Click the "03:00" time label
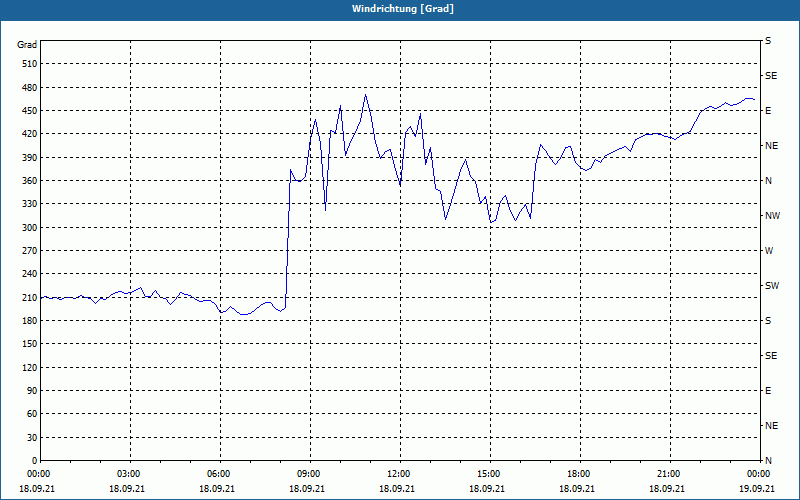Image resolution: width=800 pixels, height=500 pixels. click(x=130, y=474)
